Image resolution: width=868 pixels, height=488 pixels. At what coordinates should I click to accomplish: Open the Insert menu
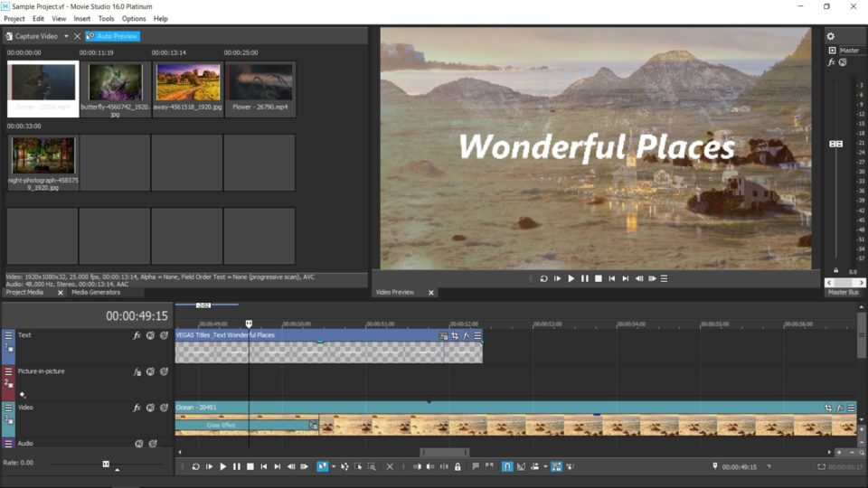pos(82,19)
